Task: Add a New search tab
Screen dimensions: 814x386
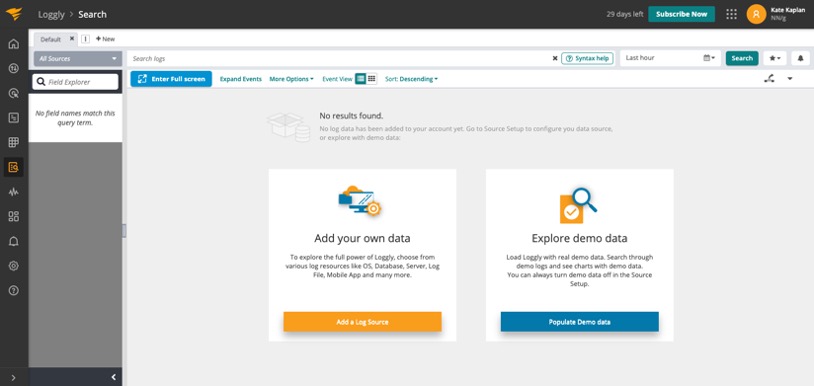Action: pos(105,39)
